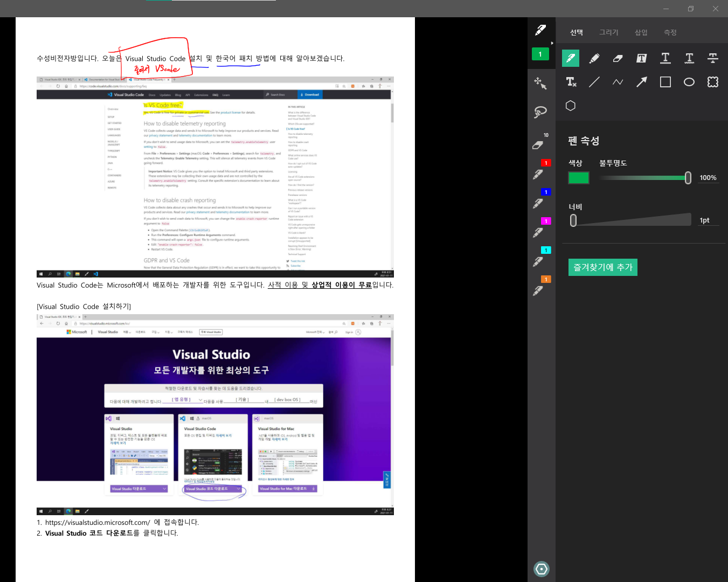Screen dimensions: 728x582
Task: Select the Eraser tool in the tool grid
Action: pos(618,58)
